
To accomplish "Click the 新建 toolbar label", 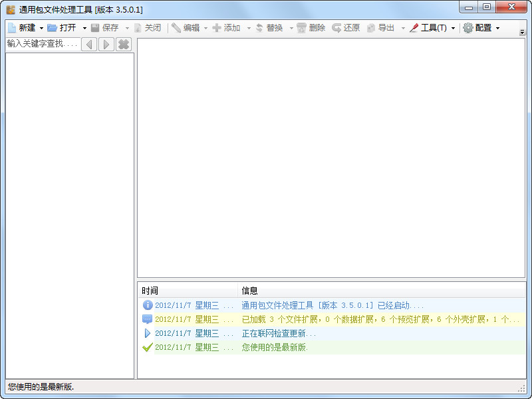I will tap(27, 28).
